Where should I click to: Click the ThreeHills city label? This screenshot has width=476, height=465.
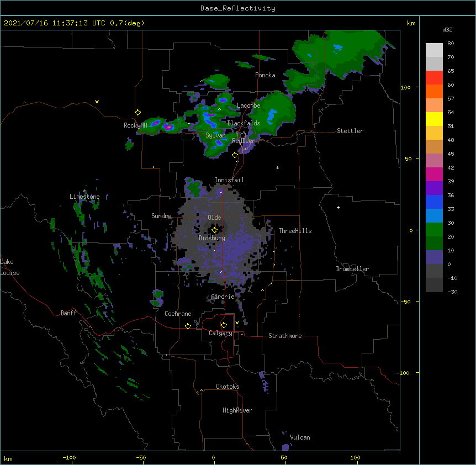point(295,231)
